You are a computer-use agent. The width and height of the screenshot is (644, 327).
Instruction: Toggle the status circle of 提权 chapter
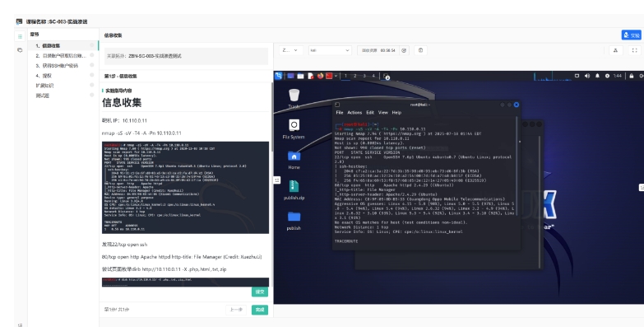point(92,75)
